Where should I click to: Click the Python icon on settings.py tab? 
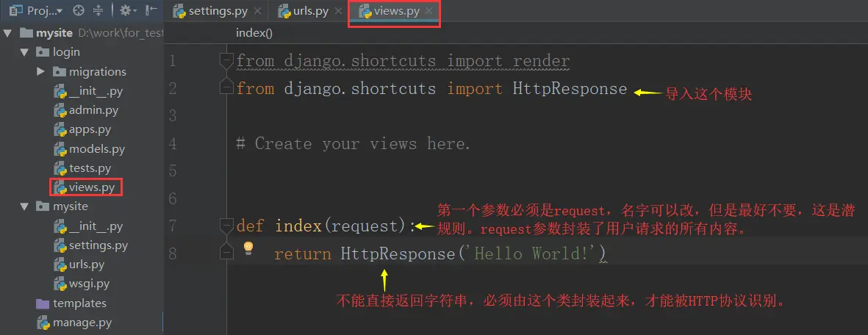tap(179, 11)
